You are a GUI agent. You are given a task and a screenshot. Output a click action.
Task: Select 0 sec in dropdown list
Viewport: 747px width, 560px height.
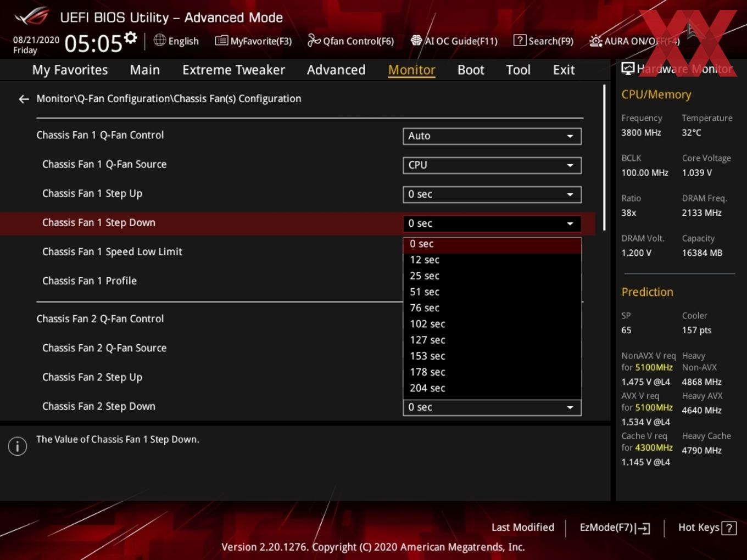492,244
